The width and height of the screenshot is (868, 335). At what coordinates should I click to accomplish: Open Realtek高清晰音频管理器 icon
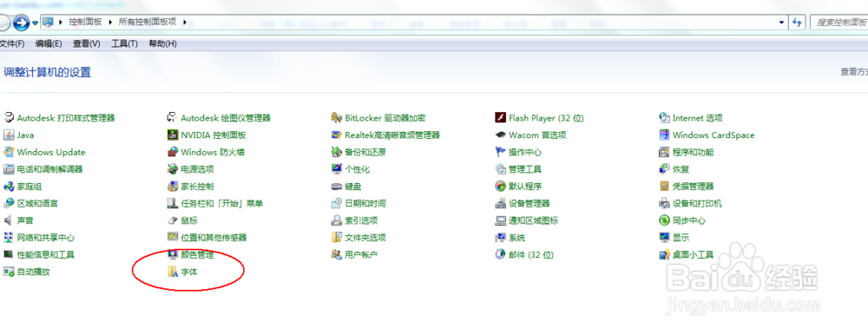coord(336,135)
